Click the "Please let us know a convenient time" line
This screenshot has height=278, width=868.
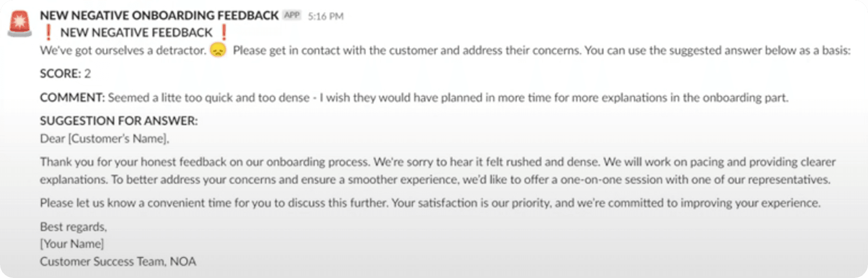click(430, 203)
